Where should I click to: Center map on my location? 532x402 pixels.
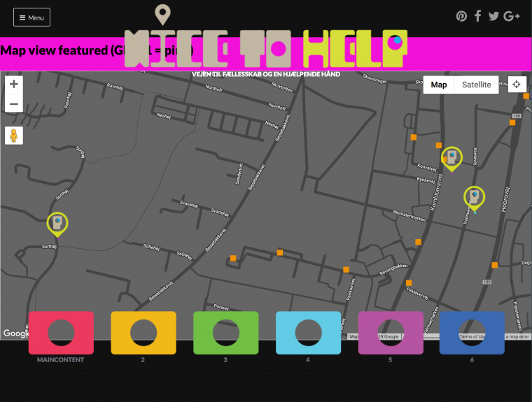(517, 85)
